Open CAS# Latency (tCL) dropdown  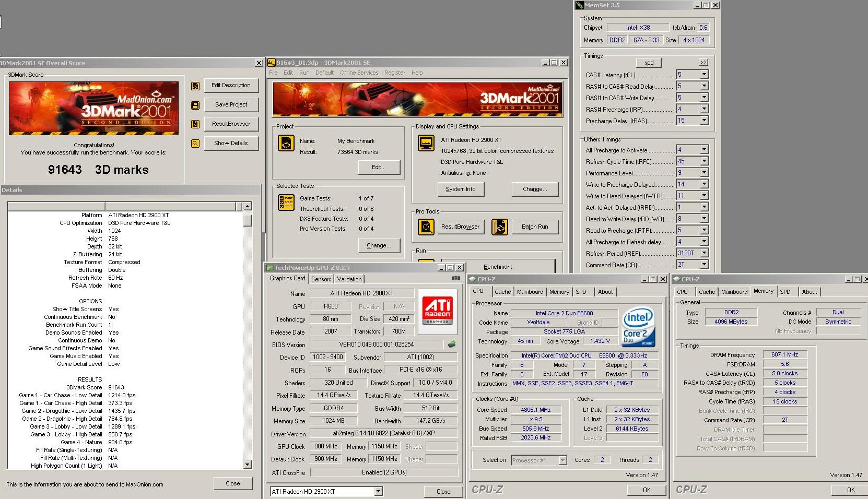704,75
